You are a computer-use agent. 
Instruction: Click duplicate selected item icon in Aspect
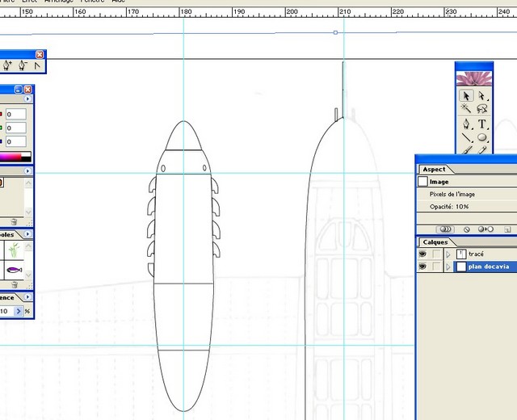click(507, 229)
